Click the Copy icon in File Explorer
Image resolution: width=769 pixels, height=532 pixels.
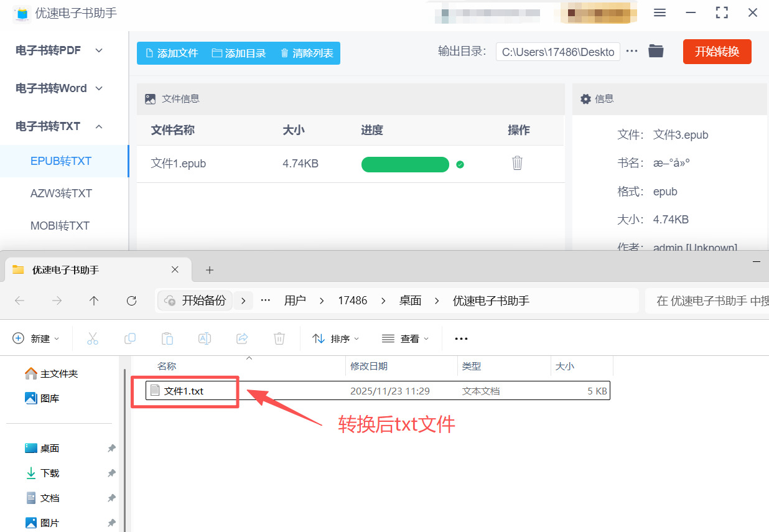130,338
